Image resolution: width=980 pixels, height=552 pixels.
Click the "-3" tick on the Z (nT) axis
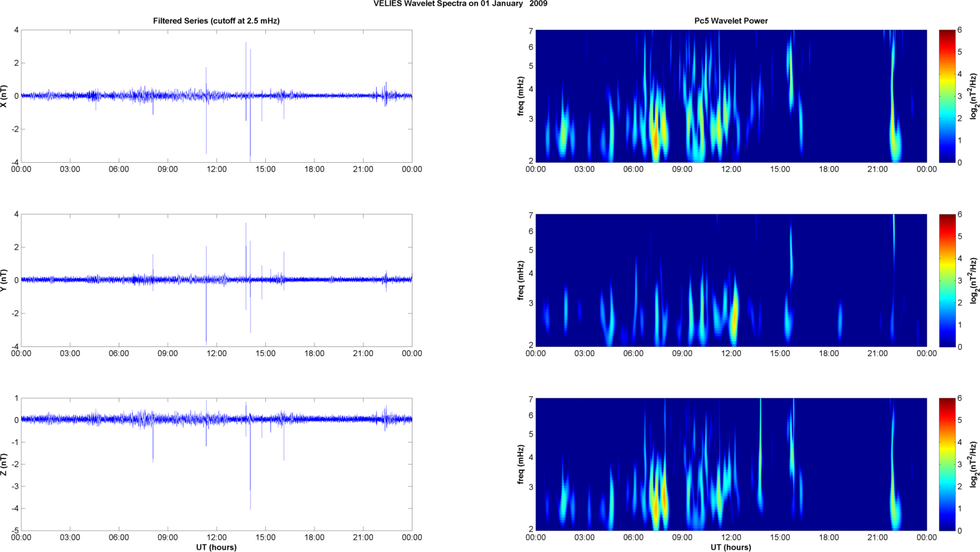pos(14,486)
